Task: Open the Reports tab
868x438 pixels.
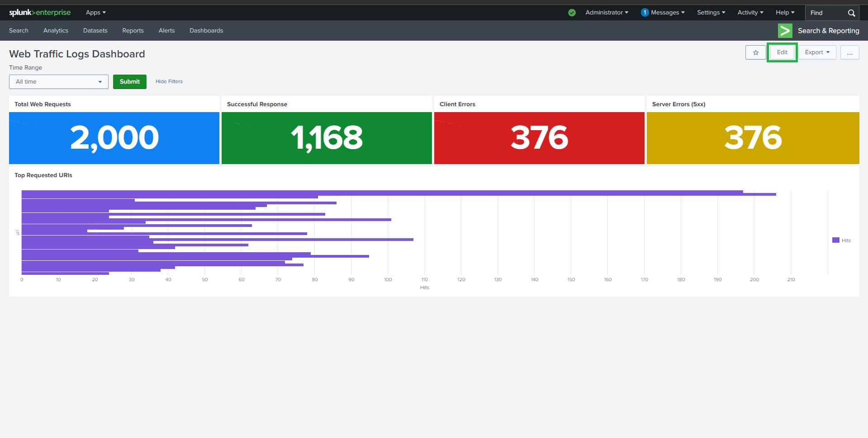Action: [x=133, y=31]
